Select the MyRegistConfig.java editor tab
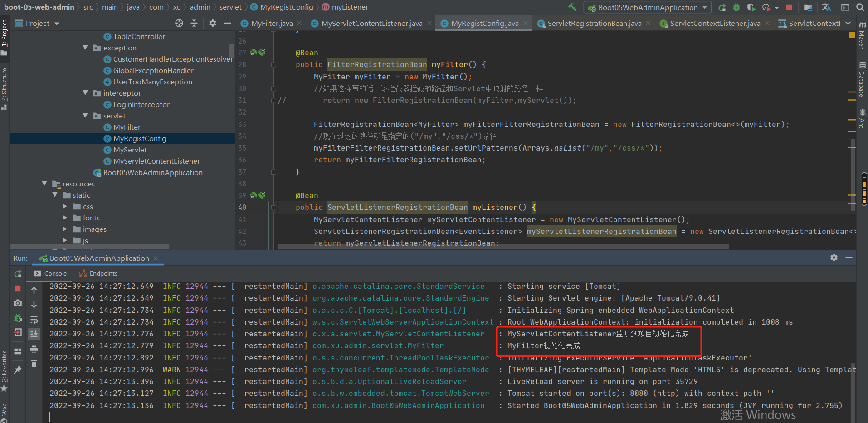Image resolution: width=868 pixels, height=423 pixels. pyautogui.click(x=484, y=23)
